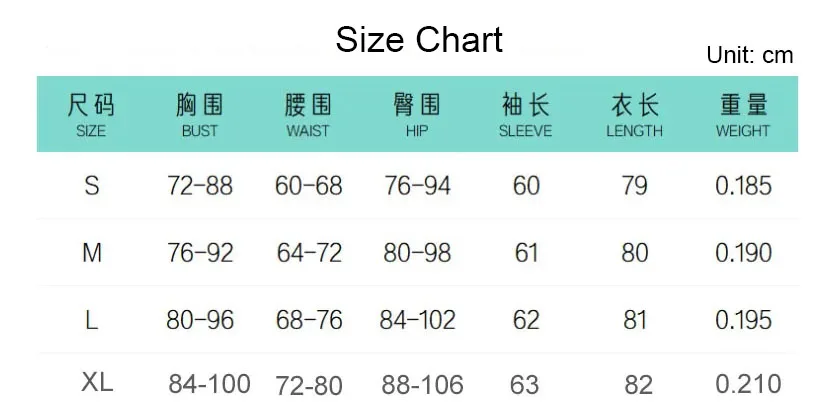Click length value 79

tap(634, 185)
